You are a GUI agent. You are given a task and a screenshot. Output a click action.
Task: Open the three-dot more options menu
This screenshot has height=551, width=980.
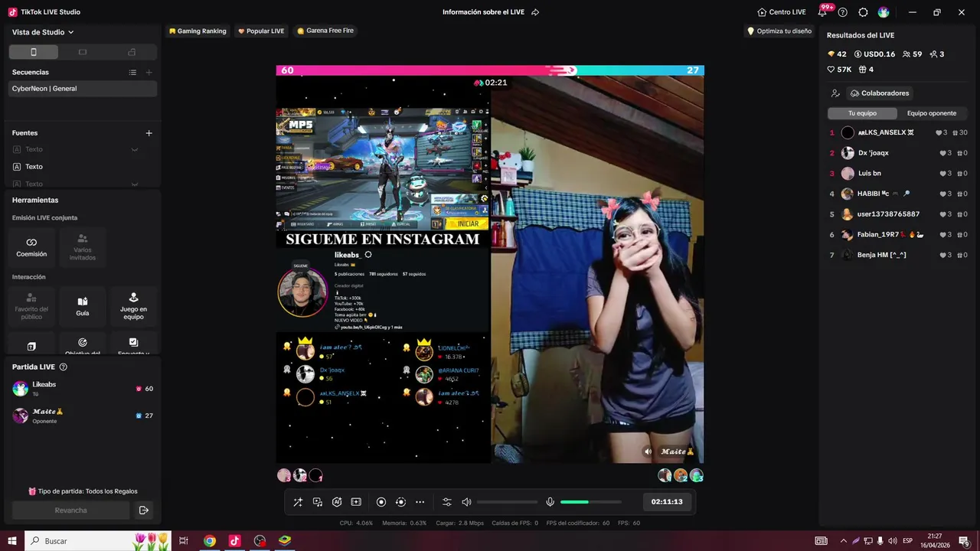click(420, 502)
